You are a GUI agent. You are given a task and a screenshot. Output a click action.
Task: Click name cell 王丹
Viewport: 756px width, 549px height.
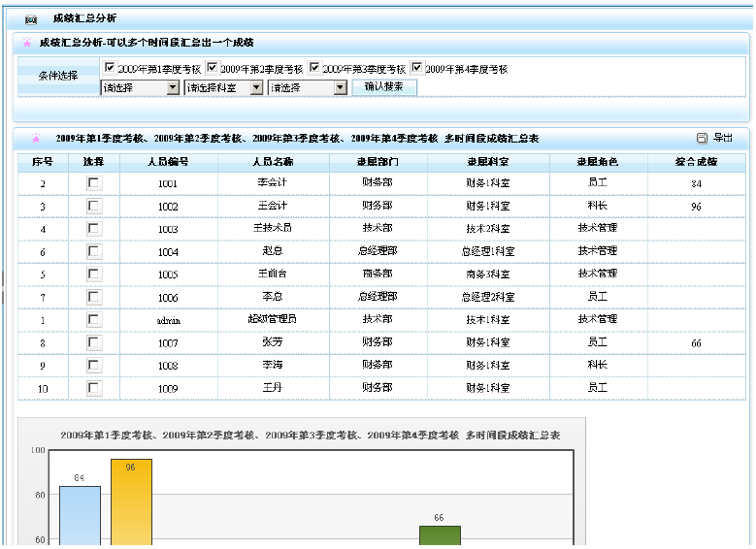(273, 388)
